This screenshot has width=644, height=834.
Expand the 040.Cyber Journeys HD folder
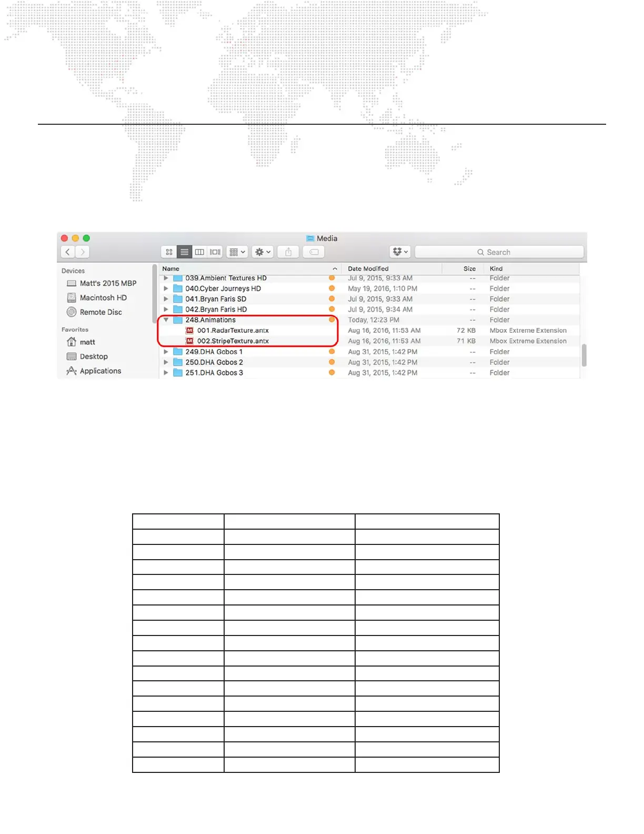click(x=166, y=289)
